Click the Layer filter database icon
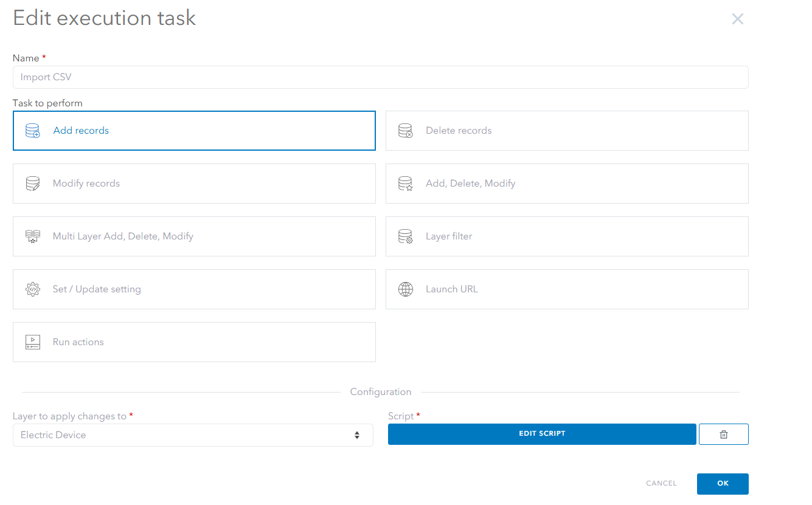This screenshot has width=812, height=505. (x=405, y=236)
